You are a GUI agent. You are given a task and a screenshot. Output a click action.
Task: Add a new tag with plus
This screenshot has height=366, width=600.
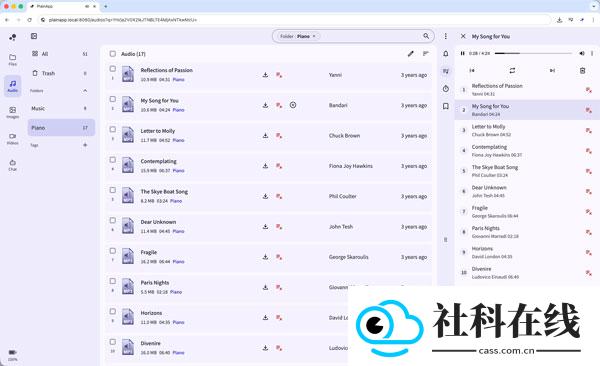[85, 145]
